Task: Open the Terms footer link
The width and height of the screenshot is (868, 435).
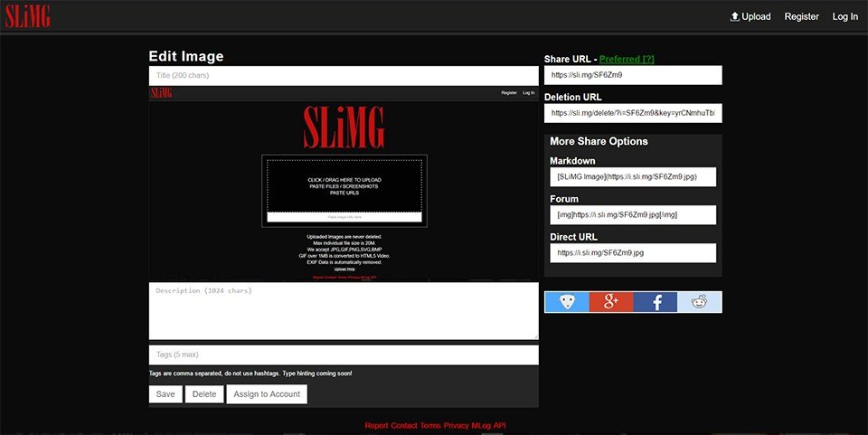Action: click(x=430, y=426)
